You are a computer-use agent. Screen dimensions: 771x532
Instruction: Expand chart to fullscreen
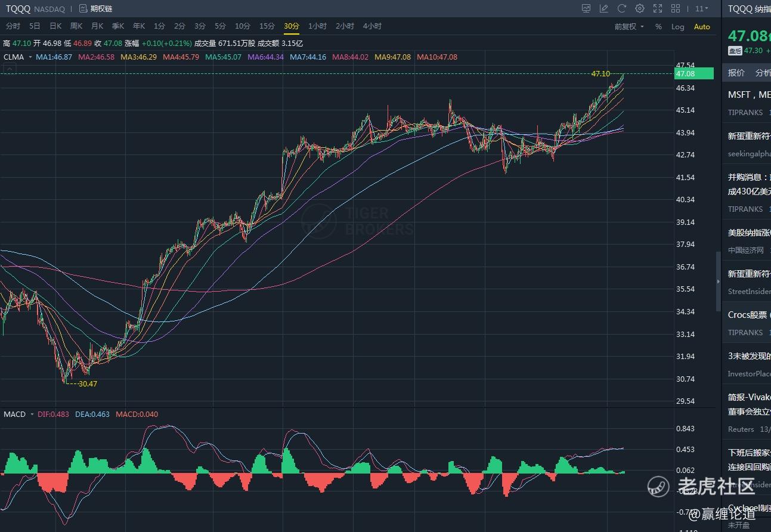coord(658,8)
